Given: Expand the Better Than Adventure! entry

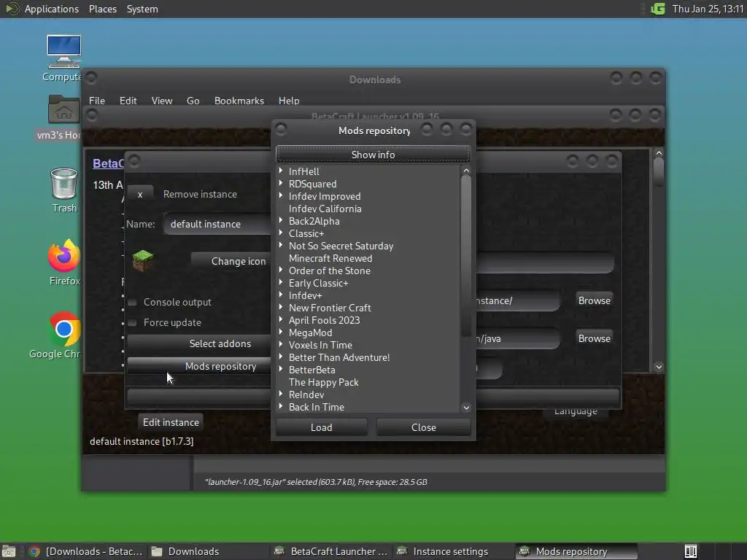Looking at the screenshot, I should (281, 356).
